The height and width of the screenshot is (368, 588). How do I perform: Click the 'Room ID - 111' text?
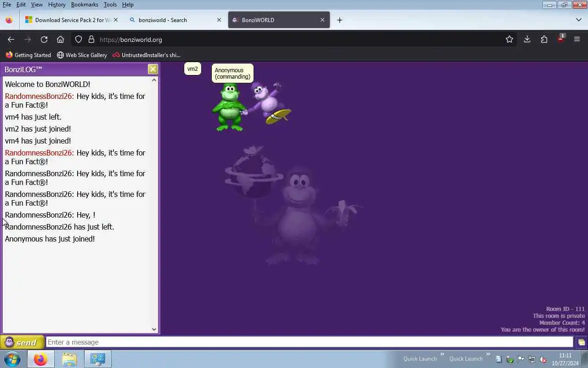click(x=565, y=309)
